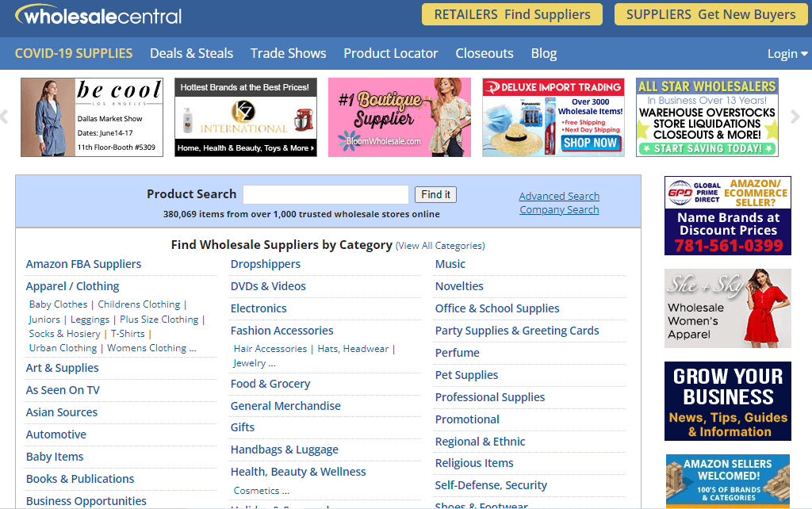Image resolution: width=812 pixels, height=509 pixels.
Task: Open Global Prime Direct sidebar ad
Action: point(728,216)
